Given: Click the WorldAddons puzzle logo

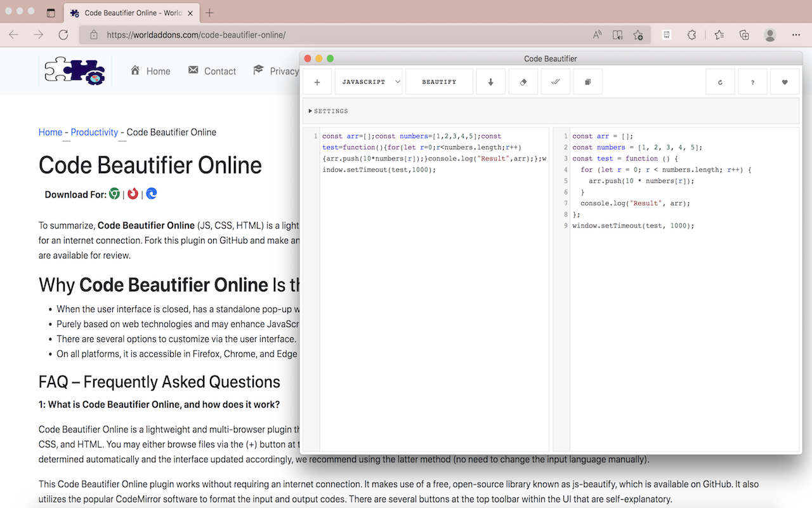Looking at the screenshot, I should pos(75,71).
